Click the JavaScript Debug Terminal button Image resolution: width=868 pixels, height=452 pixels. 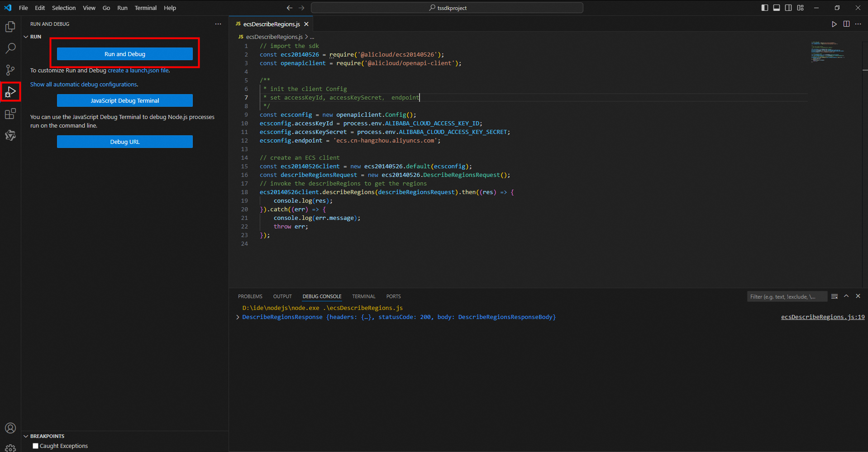pyautogui.click(x=125, y=100)
